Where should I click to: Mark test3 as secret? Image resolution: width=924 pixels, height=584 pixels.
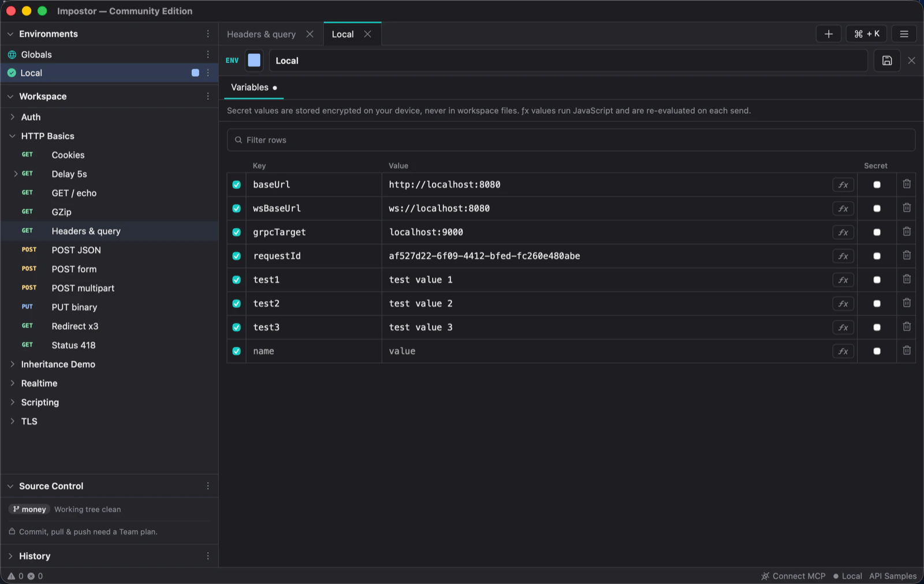pyautogui.click(x=877, y=328)
